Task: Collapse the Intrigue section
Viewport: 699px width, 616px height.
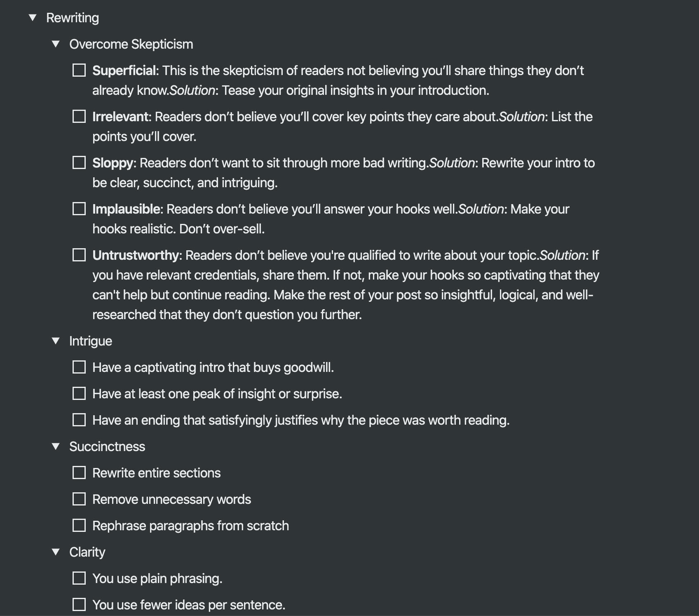Action: pos(56,341)
